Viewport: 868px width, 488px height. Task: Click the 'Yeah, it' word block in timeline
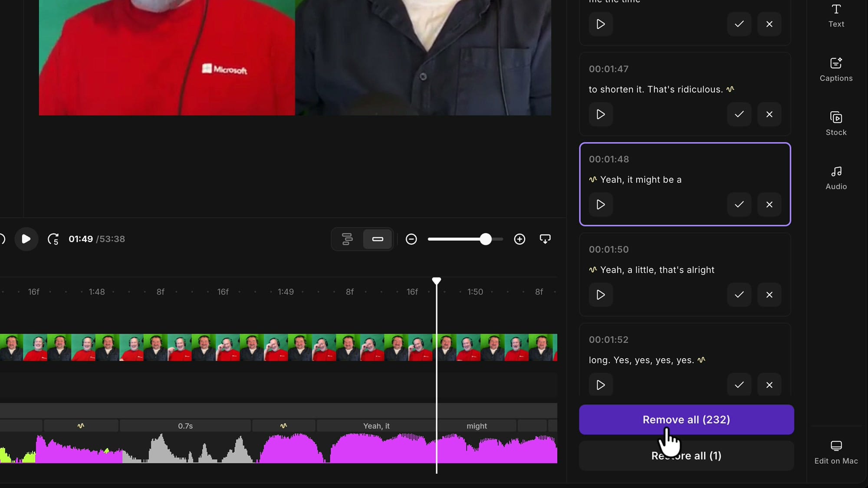pos(376,426)
